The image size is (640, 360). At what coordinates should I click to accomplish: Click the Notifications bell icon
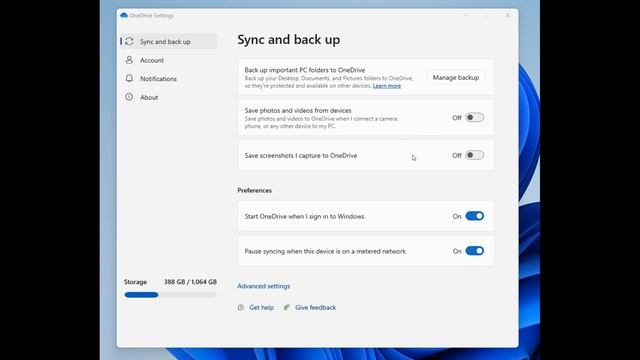coord(129,78)
